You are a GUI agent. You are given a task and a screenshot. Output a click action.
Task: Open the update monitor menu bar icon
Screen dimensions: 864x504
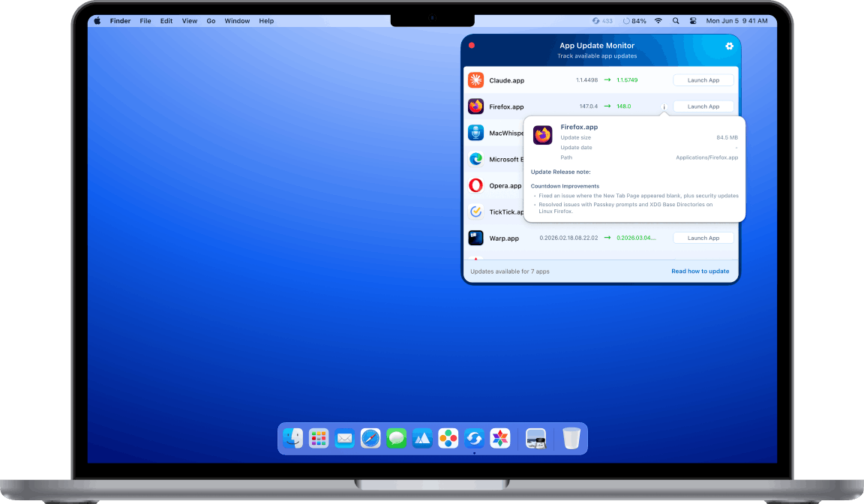tap(596, 21)
